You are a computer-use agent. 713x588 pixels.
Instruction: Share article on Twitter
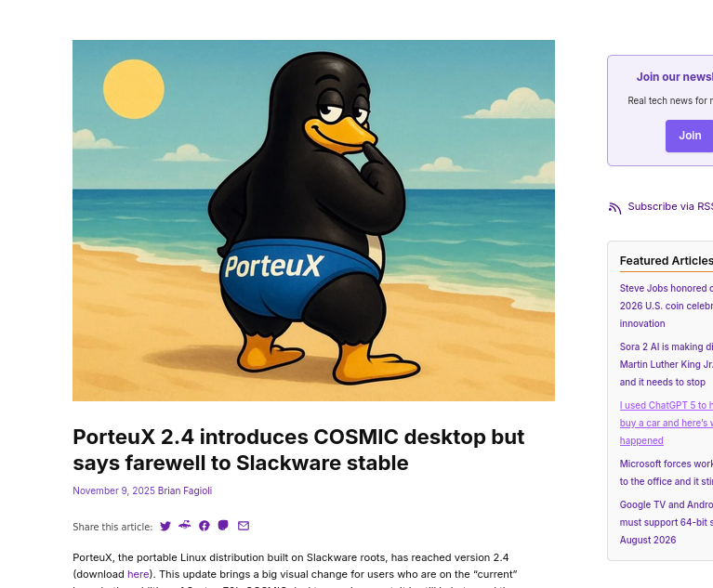(165, 526)
